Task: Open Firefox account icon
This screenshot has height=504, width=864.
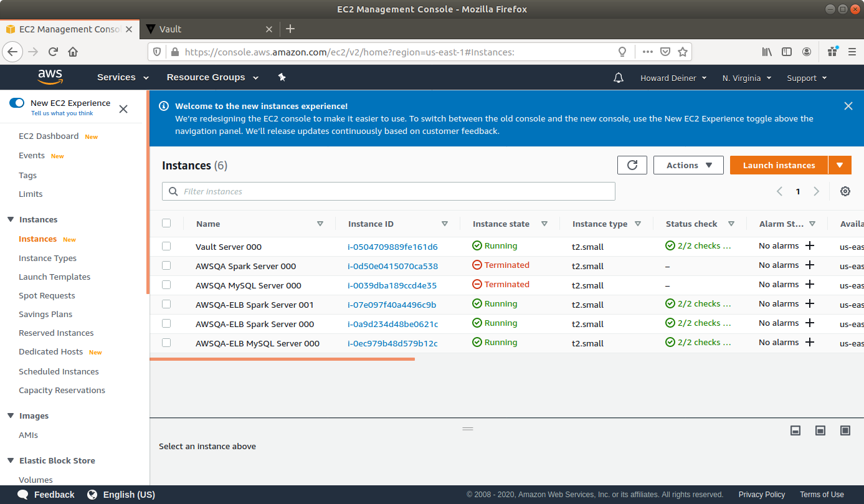Action: [x=807, y=52]
